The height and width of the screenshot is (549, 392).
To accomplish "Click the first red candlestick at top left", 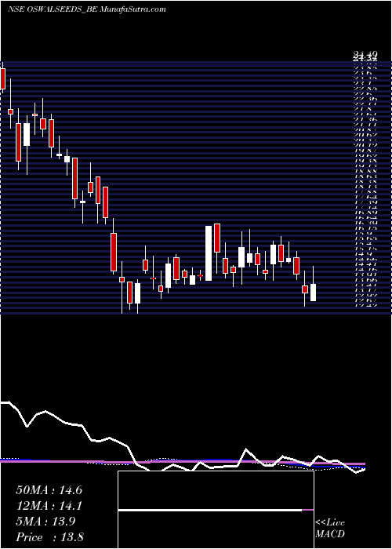I will (x=3, y=78).
